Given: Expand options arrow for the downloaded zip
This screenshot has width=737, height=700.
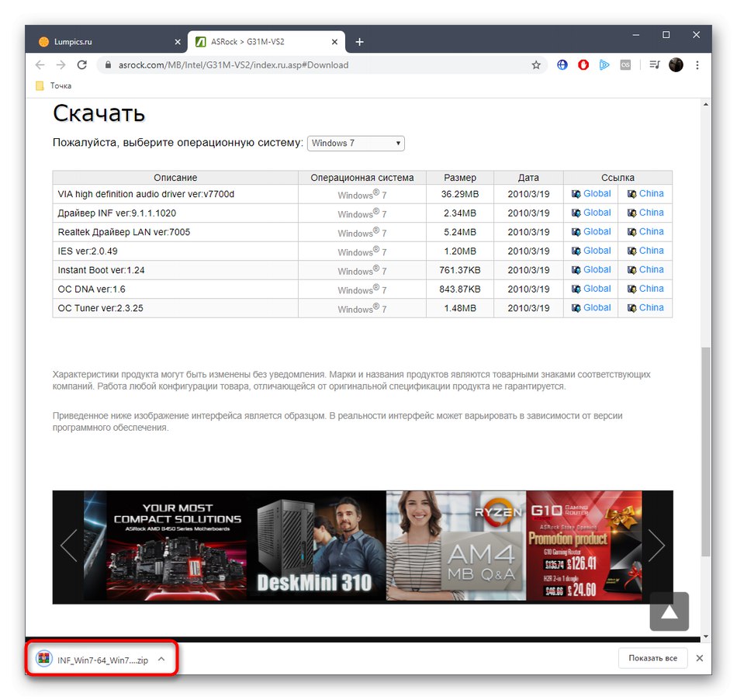Looking at the screenshot, I should (161, 659).
